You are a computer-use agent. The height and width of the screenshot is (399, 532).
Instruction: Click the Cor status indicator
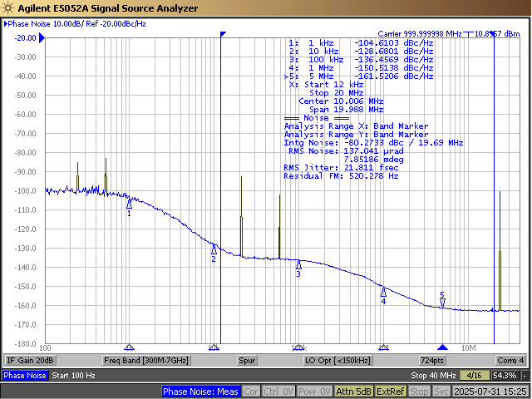coord(251,392)
